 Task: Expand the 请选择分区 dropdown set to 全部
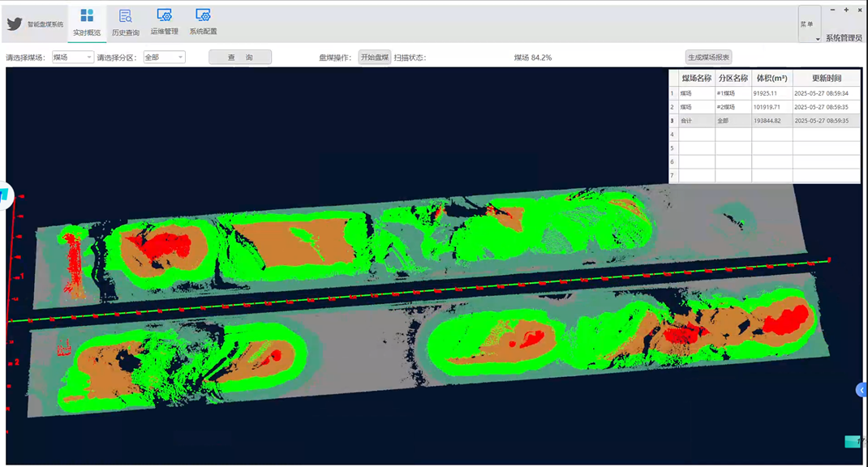click(x=164, y=58)
